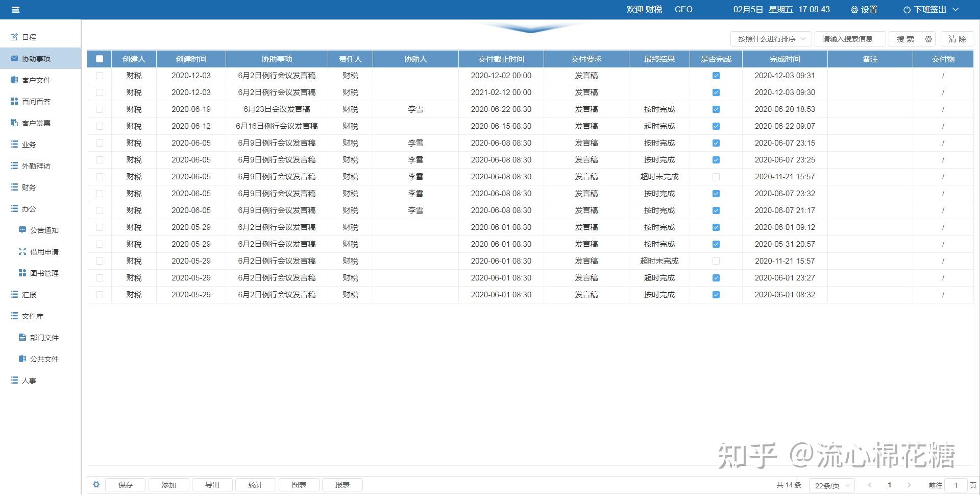The width and height of the screenshot is (980, 495).
Task: Click the 公共文件 book icon
Action: point(22,359)
